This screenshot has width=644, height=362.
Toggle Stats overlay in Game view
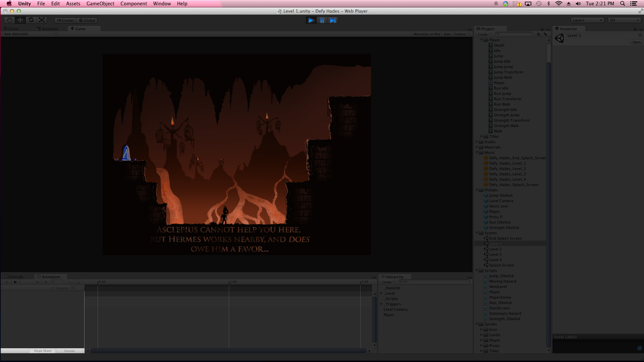point(447,34)
